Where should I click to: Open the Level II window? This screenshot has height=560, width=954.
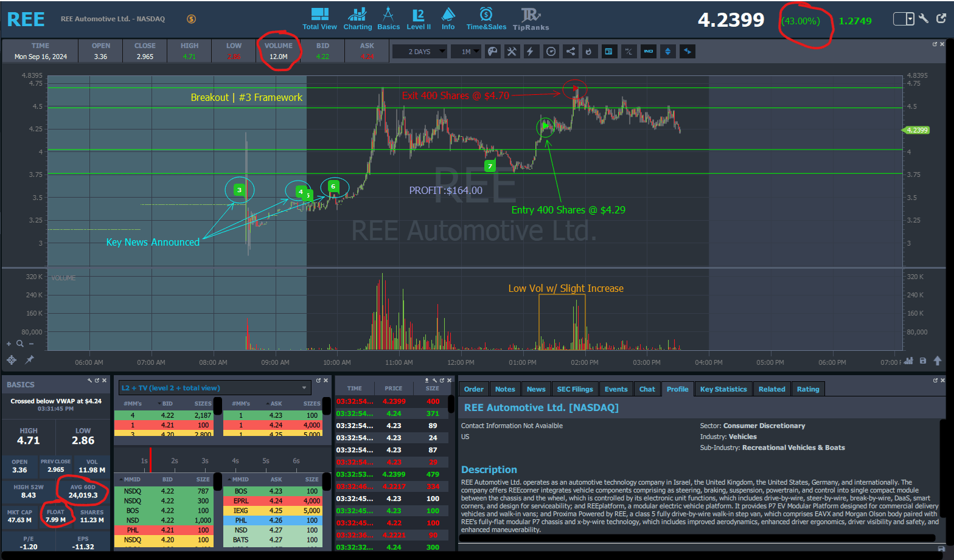(419, 19)
